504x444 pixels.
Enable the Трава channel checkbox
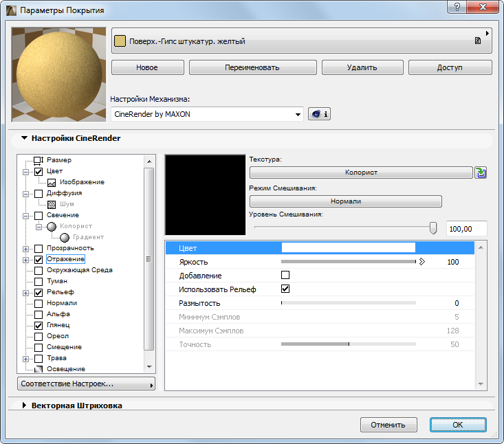[39, 358]
